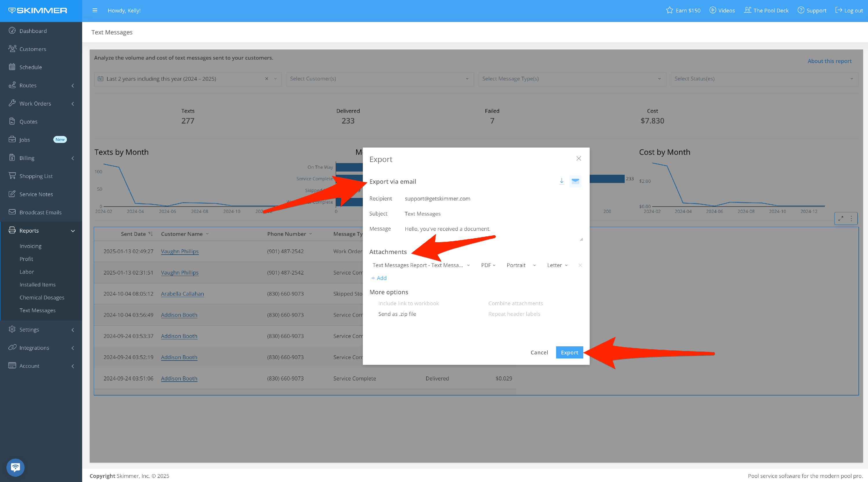Click the expand chart fullscreen icon
The image size is (868, 482).
841,218
